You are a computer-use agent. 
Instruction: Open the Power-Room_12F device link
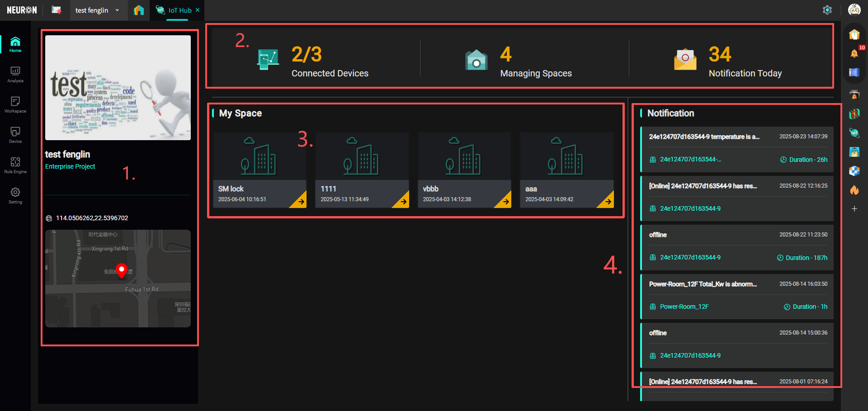click(684, 307)
